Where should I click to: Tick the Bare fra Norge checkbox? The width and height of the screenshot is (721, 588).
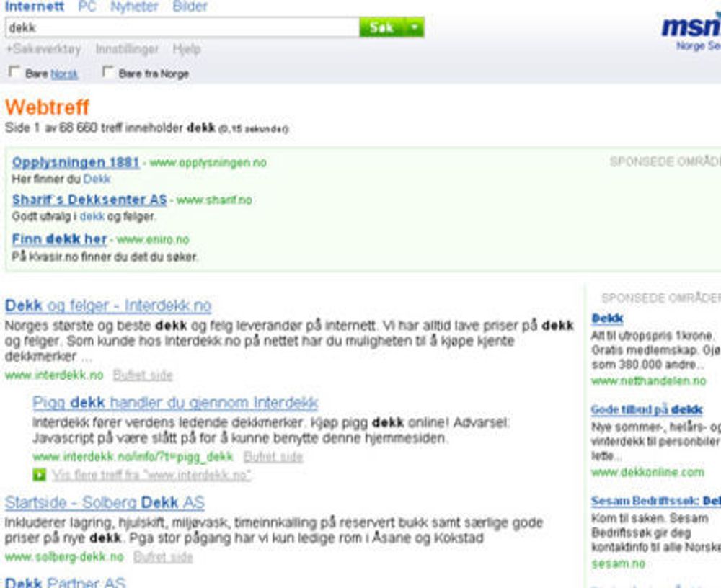pos(107,72)
